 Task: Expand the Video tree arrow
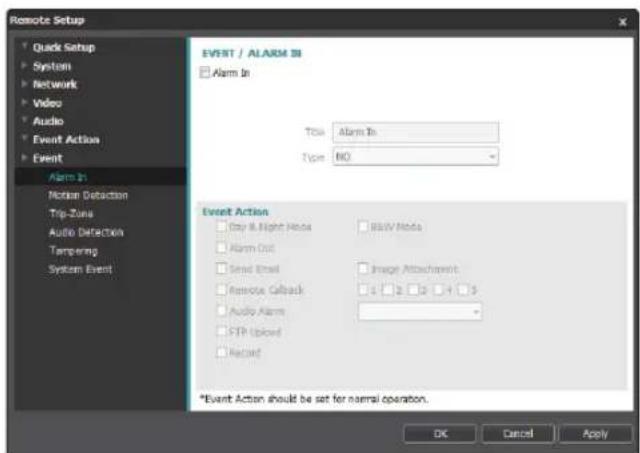coord(25,101)
